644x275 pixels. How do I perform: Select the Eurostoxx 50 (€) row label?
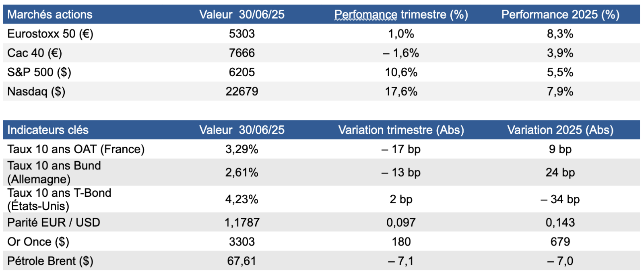point(50,34)
